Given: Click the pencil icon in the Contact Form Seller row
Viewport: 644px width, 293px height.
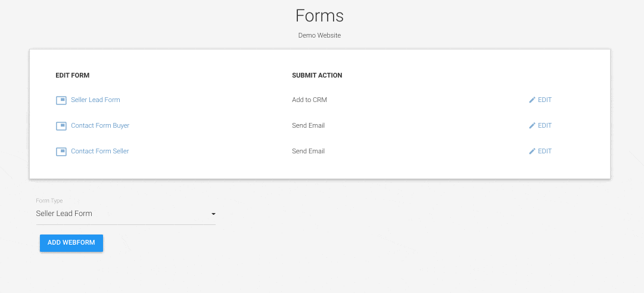Looking at the screenshot, I should pyautogui.click(x=532, y=151).
